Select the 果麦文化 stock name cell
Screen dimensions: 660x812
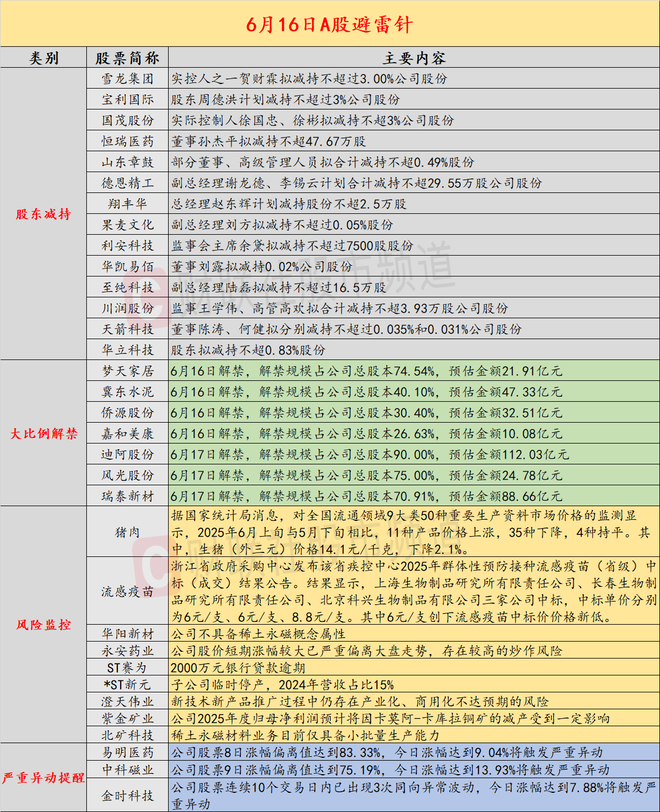pyautogui.click(x=127, y=225)
